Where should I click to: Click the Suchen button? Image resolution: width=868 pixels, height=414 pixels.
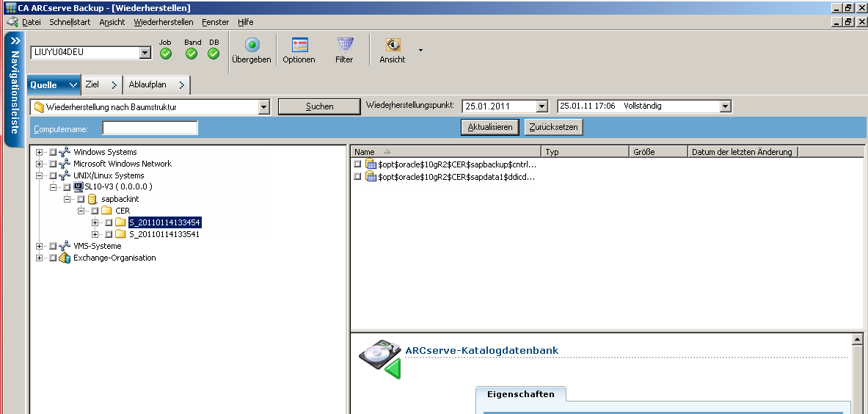(319, 106)
